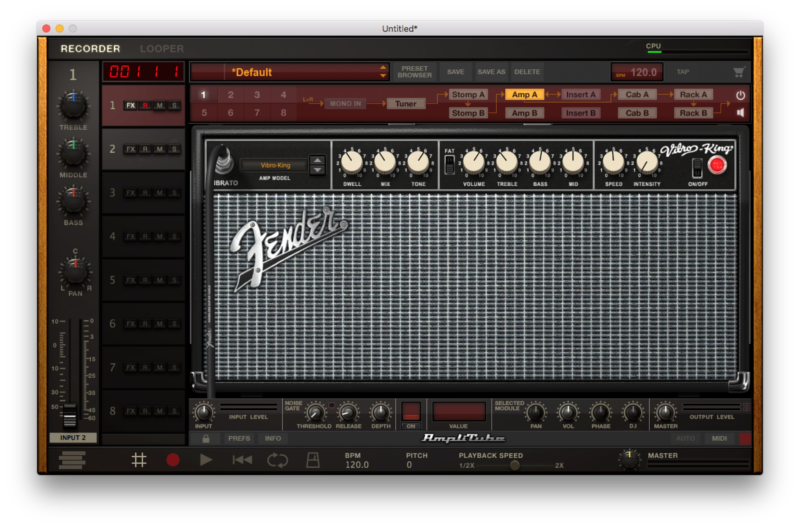The image size is (801, 528).
Task: Click the Dwell knob on the amp
Action: pos(351,162)
